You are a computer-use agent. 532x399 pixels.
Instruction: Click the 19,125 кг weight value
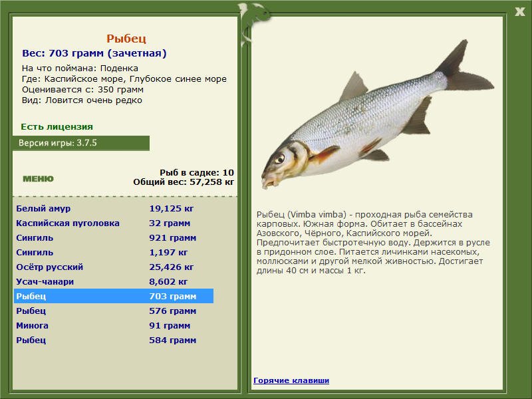click(x=172, y=209)
